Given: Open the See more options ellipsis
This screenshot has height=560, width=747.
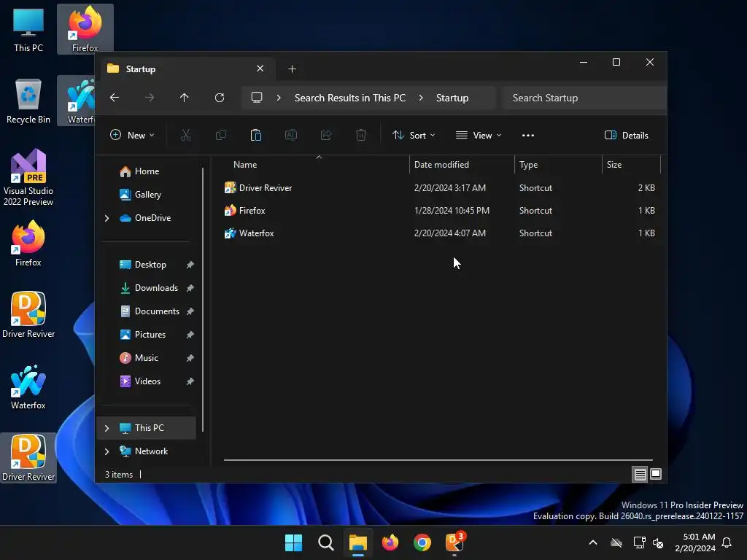Looking at the screenshot, I should click(x=528, y=135).
